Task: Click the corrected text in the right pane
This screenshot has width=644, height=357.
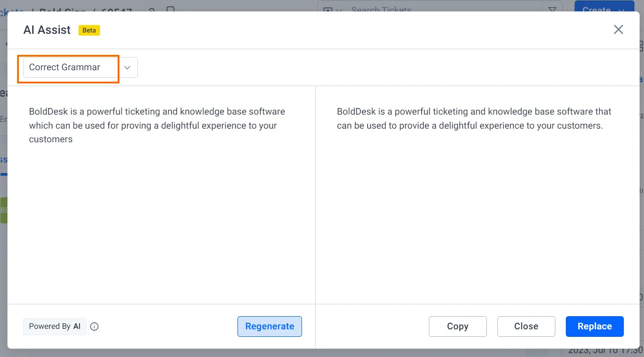Action: point(474,119)
